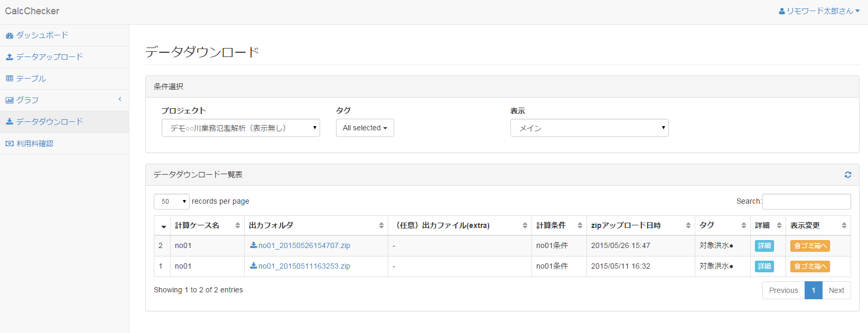Screen dimensions: 868x333
Task: Click ゴミ箱へ button for row 1
Action: pos(810,267)
